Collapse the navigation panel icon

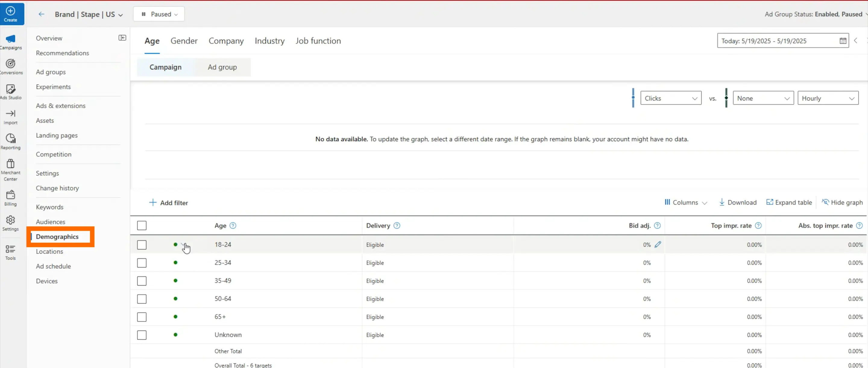click(122, 38)
